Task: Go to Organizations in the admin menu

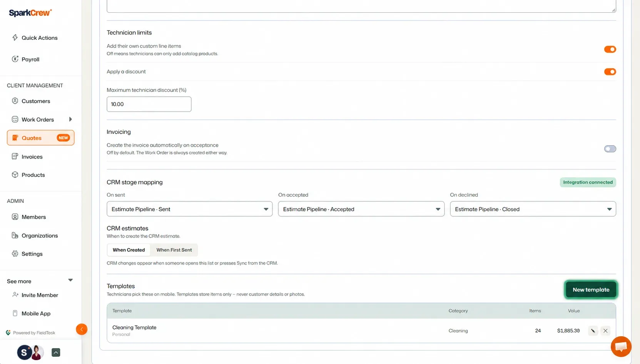Action: click(40, 235)
